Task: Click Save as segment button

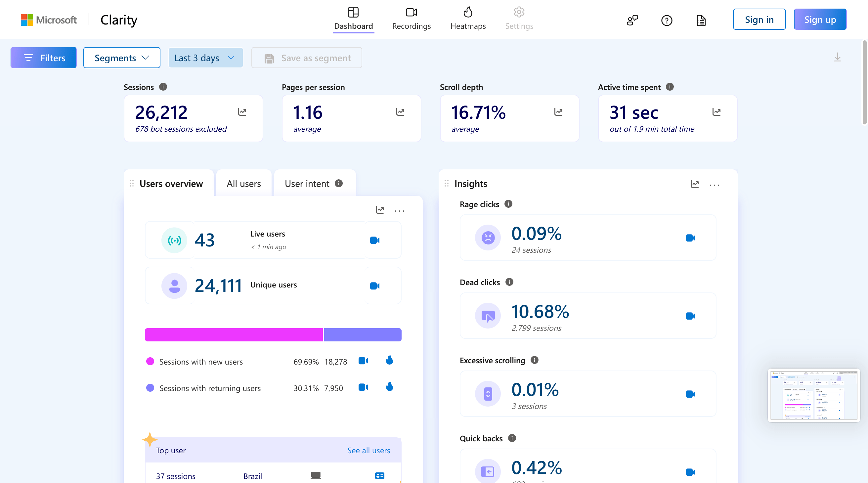Action: 307,58
